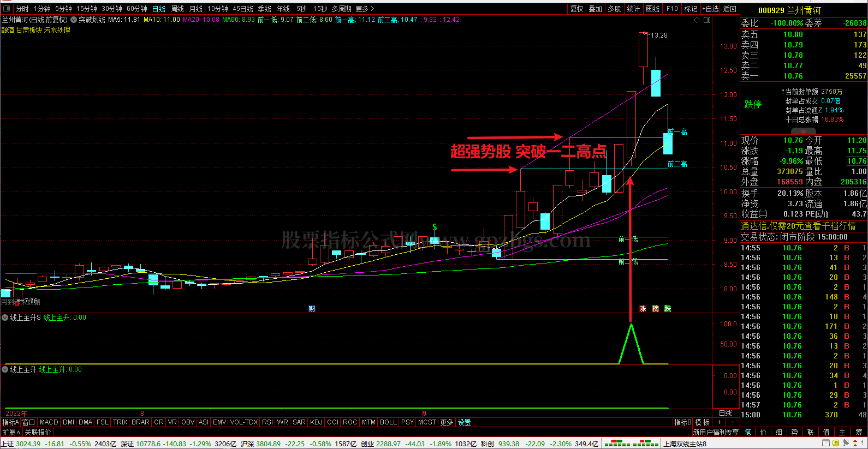Select the OBV indicator

pyautogui.click(x=188, y=422)
